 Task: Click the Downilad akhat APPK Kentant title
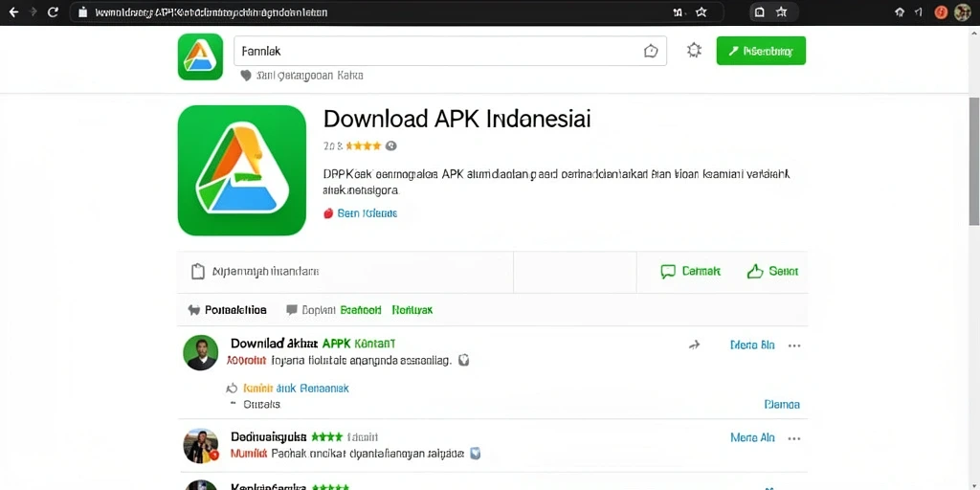[x=313, y=344]
